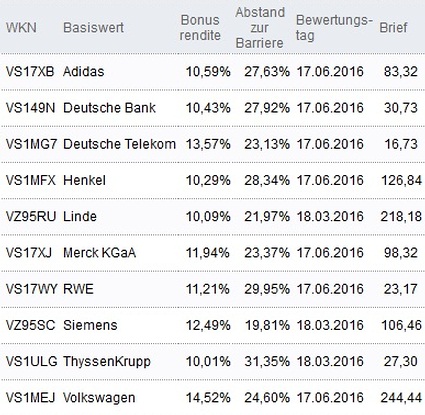Open WKN VS149N for Deutsche Bank
The width and height of the screenshot is (425, 415).
[x=30, y=108]
